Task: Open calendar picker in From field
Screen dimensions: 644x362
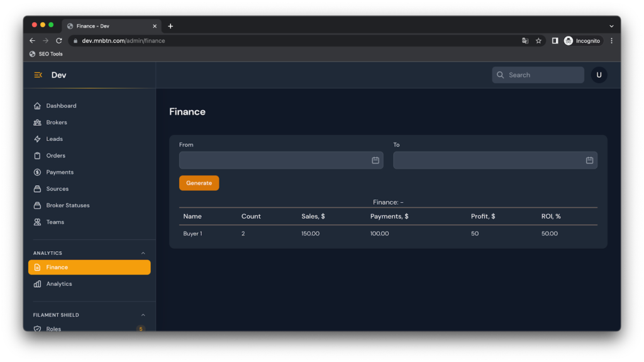Action: point(375,160)
